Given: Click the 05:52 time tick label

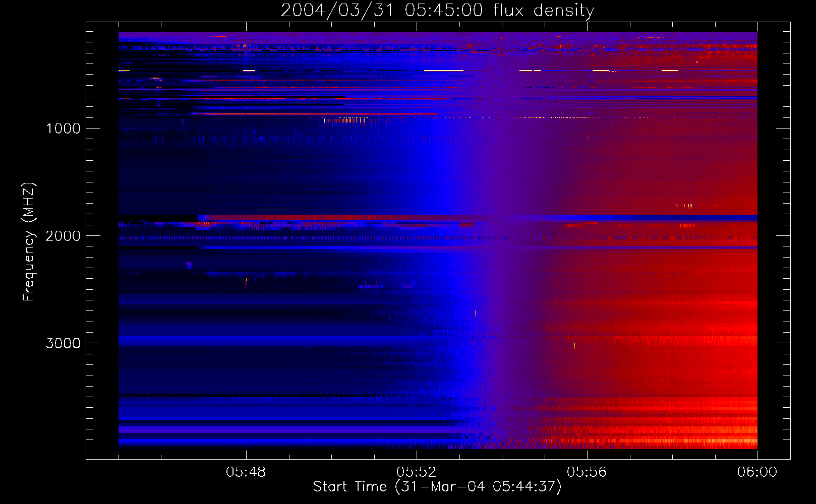Looking at the screenshot, I should tap(416, 472).
